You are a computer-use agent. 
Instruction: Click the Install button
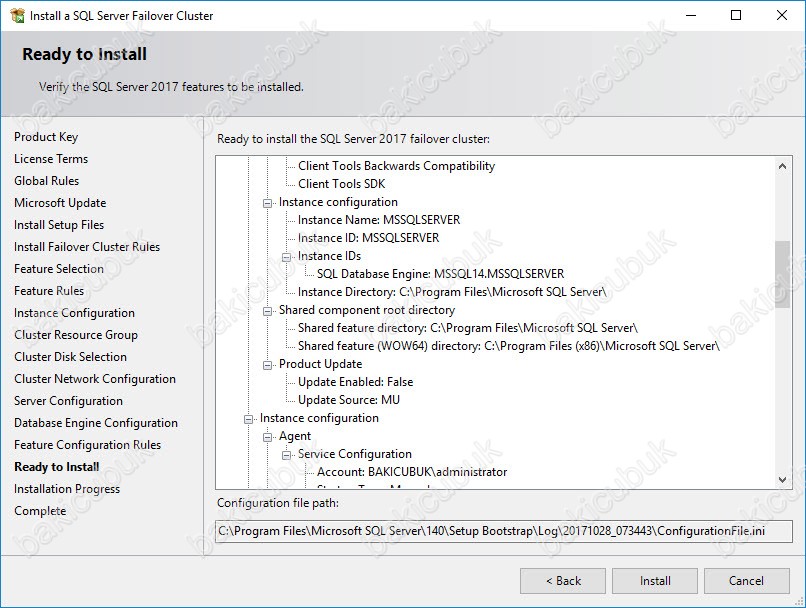click(655, 580)
